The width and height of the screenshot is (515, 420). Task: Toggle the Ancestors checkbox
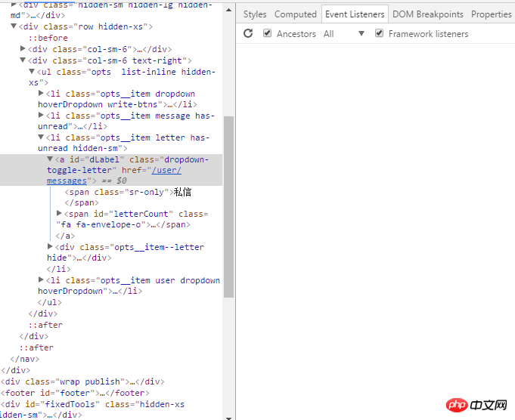tap(268, 33)
